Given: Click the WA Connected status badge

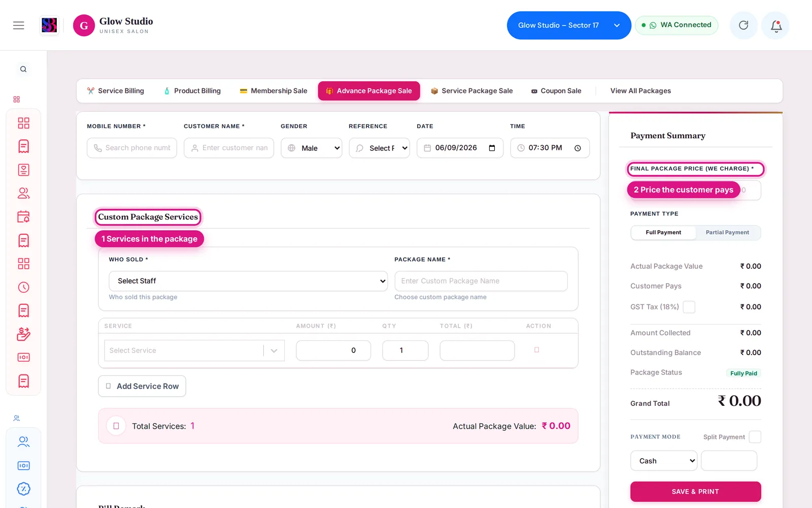Looking at the screenshot, I should pos(676,25).
